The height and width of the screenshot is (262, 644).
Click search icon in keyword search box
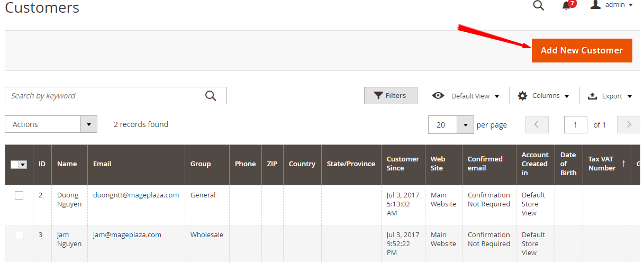pos(211,96)
